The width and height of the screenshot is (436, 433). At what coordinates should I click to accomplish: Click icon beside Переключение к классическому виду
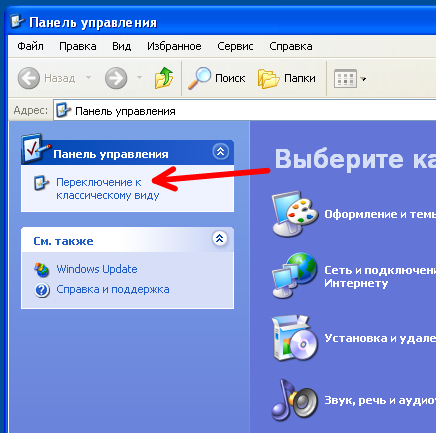(x=42, y=183)
